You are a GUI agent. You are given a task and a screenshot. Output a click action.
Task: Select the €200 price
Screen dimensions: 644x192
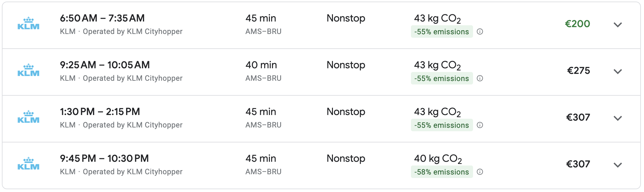577,24
